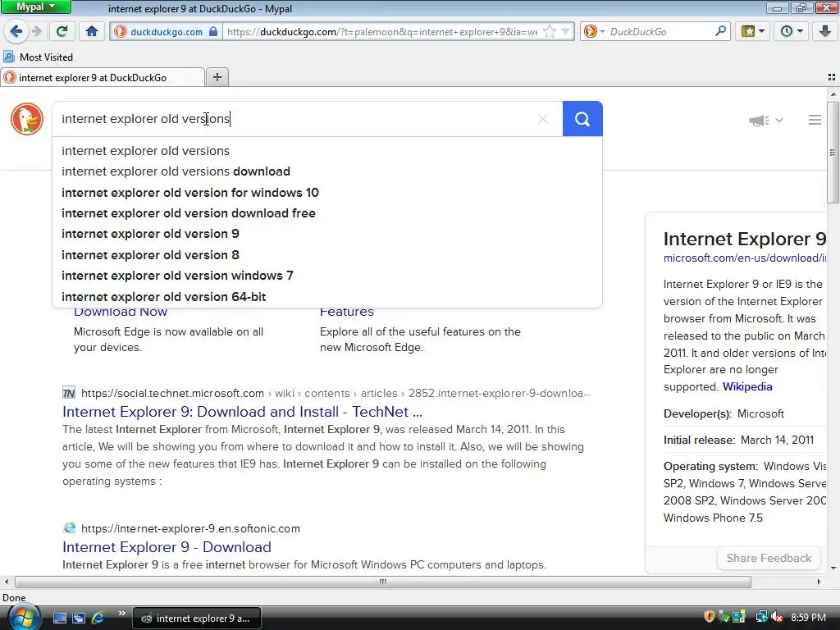This screenshot has height=630, width=840.
Task: Open the Most Visited bookmarks folder
Action: coord(39,57)
